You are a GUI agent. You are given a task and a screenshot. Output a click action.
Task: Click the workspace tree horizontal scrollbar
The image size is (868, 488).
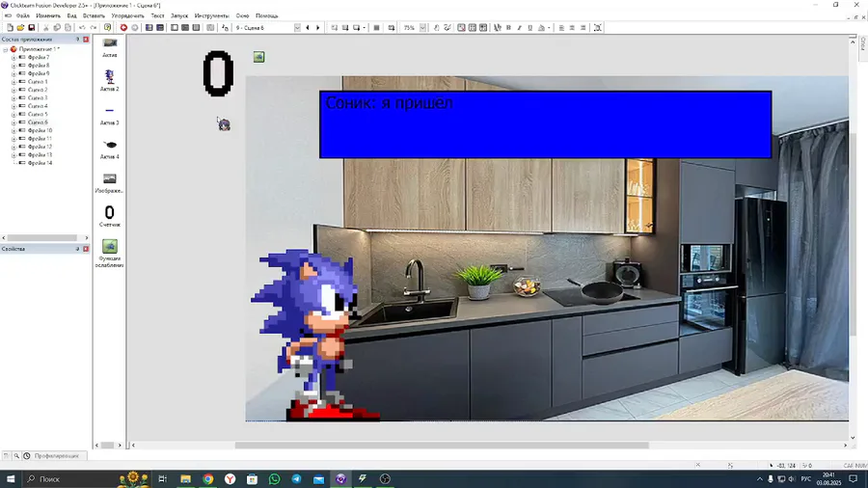tap(42, 238)
